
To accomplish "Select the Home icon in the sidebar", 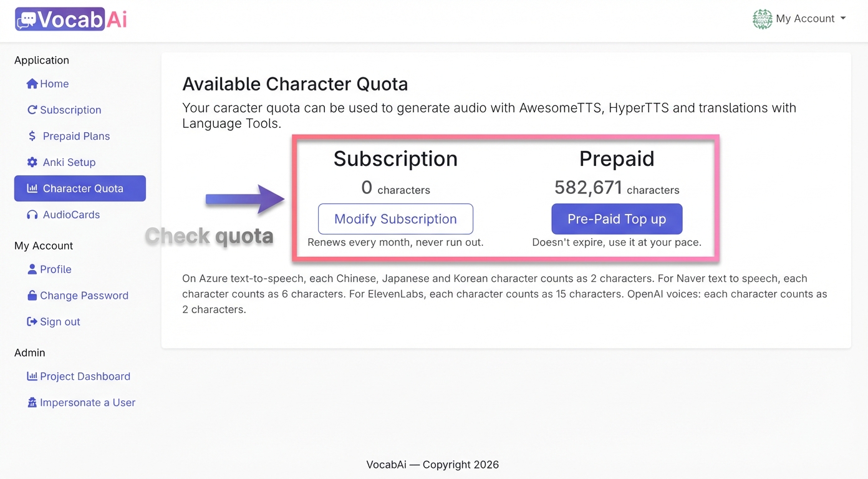I will pyautogui.click(x=32, y=84).
